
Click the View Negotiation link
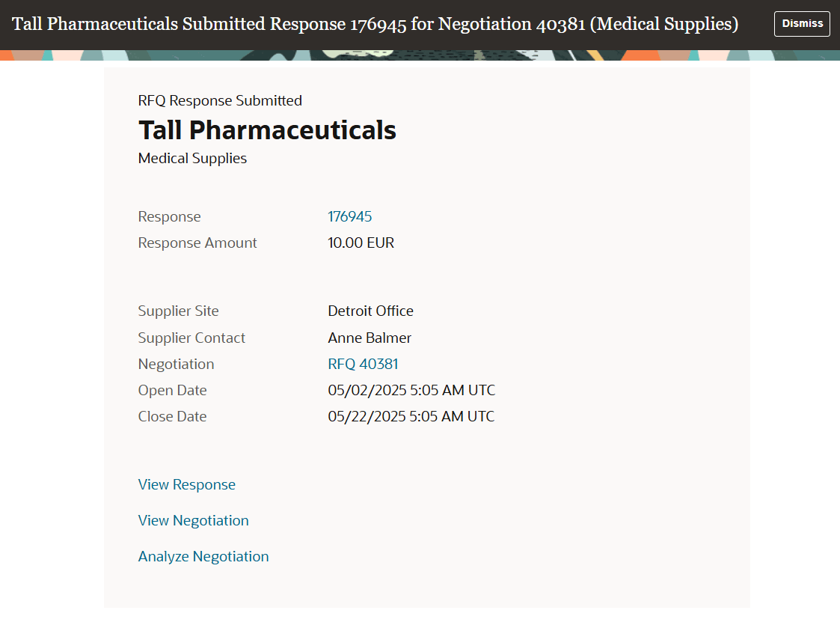click(194, 520)
